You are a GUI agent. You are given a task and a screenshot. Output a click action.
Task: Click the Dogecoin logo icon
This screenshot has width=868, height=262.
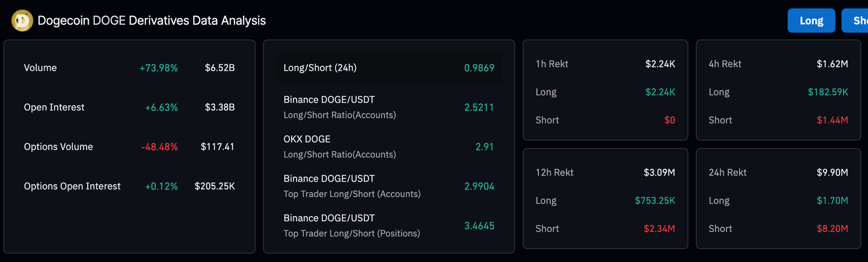pos(23,21)
